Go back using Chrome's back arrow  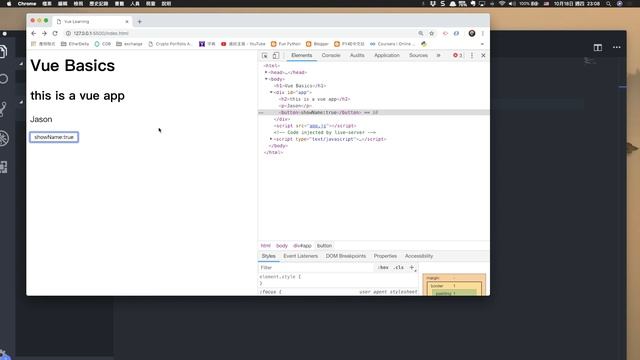coord(33,33)
